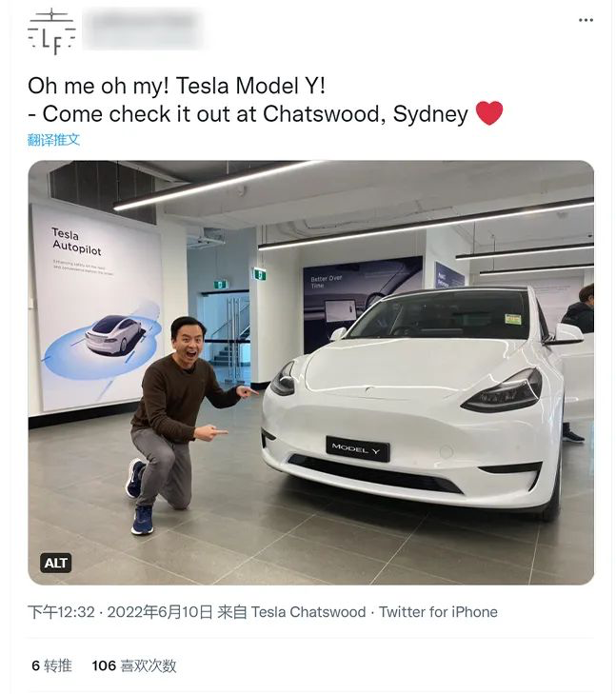
Task: View the 106 喜欢次数 likes list
Action: pyautogui.click(x=134, y=665)
